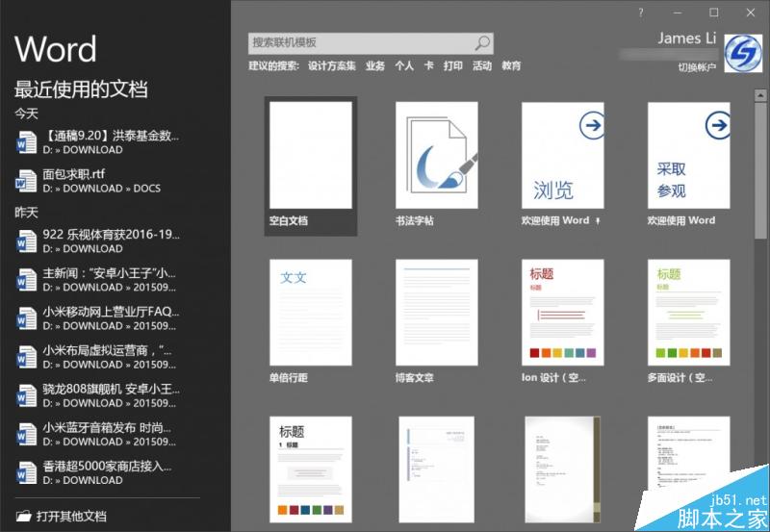Click the search magnifier icon
This screenshot has width=770, height=532.
[482, 43]
